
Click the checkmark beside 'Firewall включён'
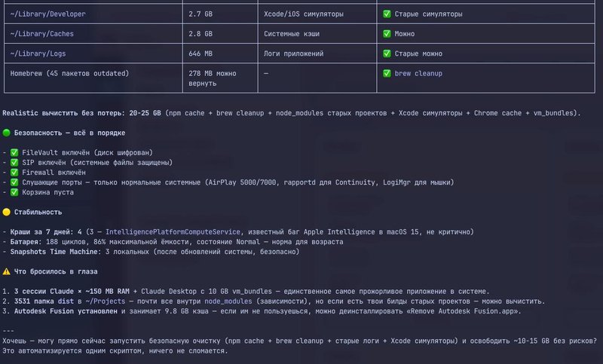(14, 173)
